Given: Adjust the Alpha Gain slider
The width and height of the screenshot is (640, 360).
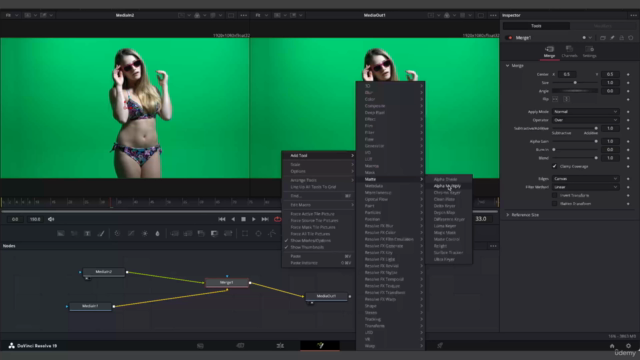Looking at the screenshot, I should pos(575,141).
